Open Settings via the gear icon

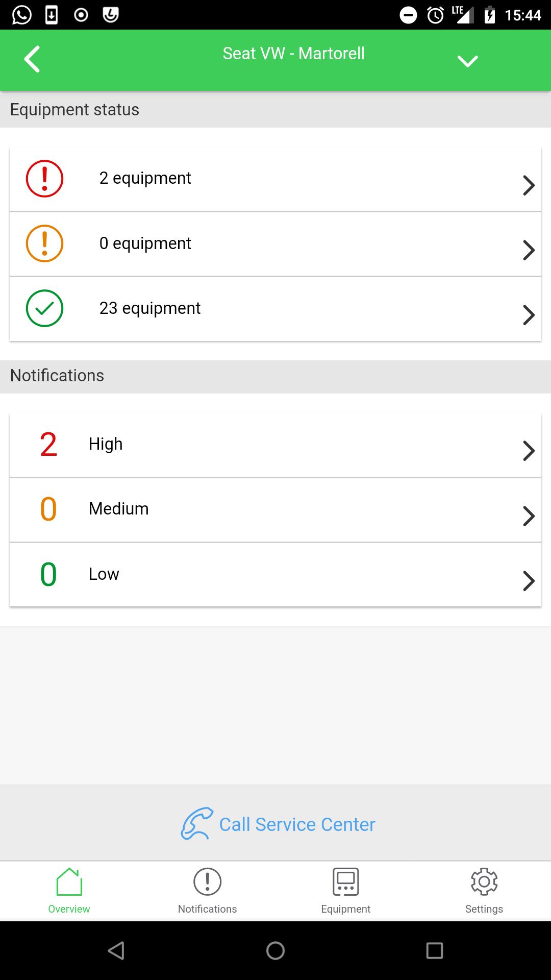tap(484, 881)
